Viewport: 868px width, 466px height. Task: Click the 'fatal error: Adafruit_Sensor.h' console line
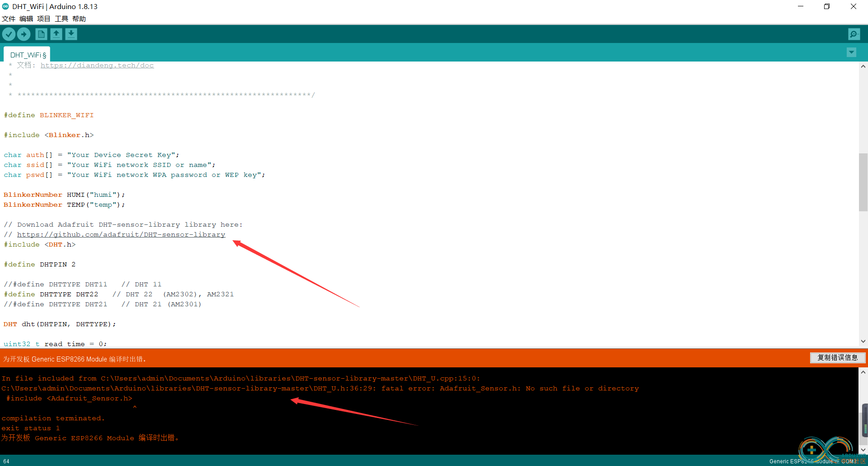coord(320,388)
